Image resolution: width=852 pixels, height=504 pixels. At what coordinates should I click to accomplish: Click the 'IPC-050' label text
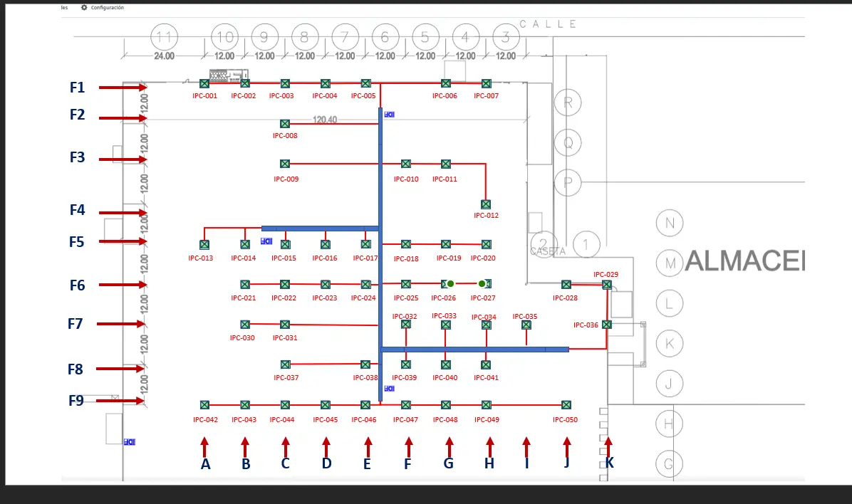point(565,419)
